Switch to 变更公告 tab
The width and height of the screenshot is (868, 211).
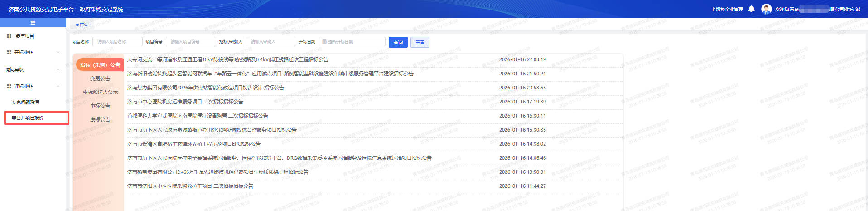coord(100,79)
